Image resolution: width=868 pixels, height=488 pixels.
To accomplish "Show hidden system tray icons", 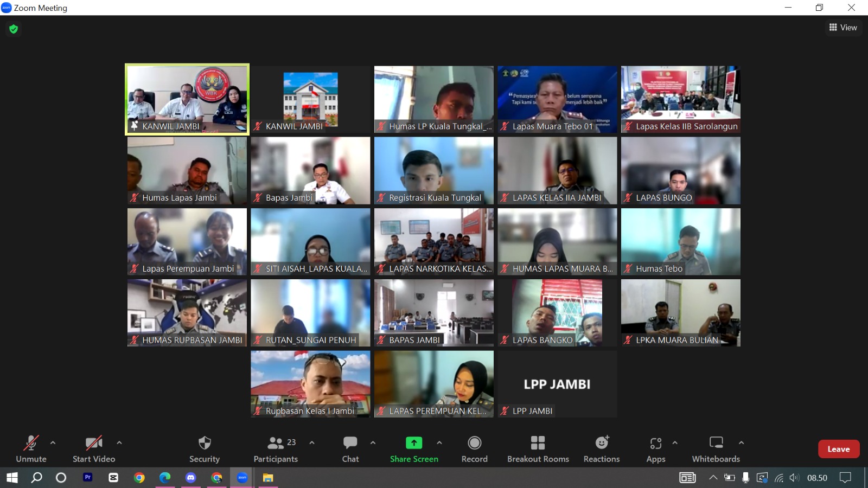I will [713, 478].
